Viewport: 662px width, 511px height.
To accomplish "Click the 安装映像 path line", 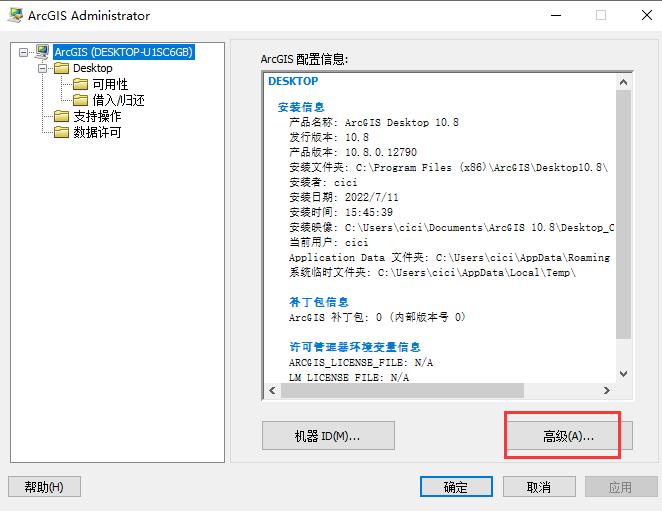I will click(451, 228).
